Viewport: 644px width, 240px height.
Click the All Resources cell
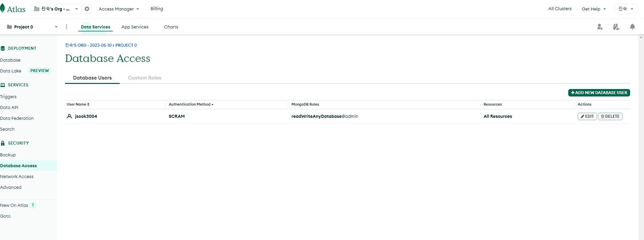pos(498,116)
